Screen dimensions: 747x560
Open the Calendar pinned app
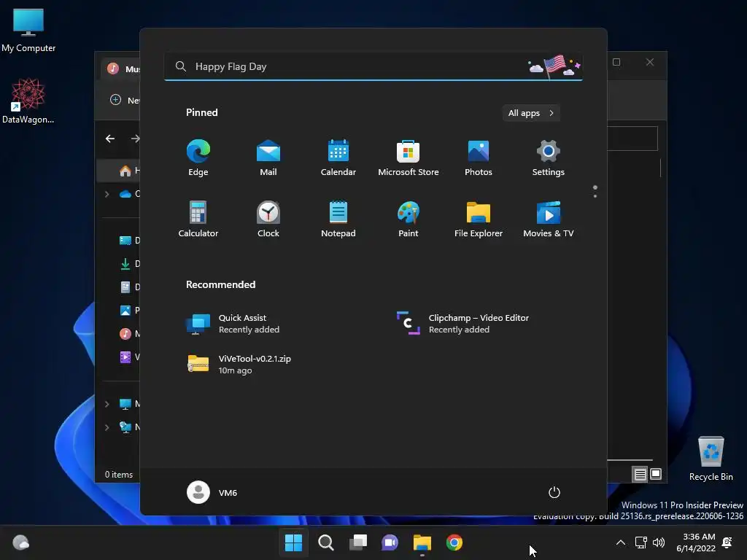[x=338, y=157]
